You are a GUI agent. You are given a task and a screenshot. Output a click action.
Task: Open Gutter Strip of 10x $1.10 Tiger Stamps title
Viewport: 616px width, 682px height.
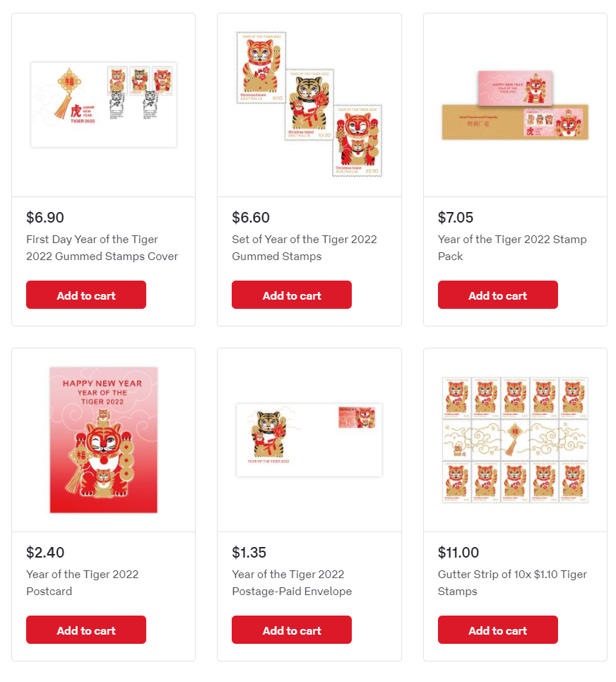point(512,583)
